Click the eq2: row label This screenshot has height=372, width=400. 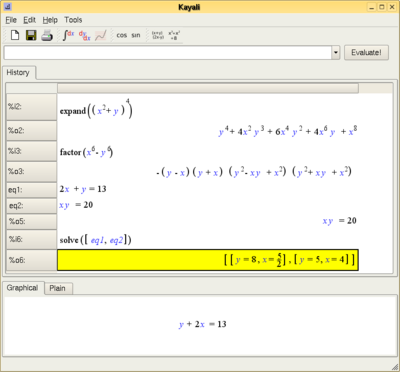pyautogui.click(x=31, y=206)
